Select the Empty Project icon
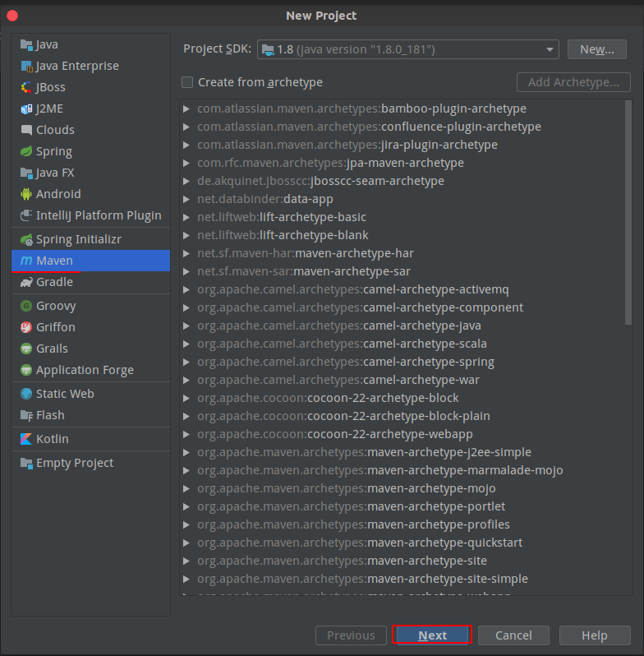 point(26,463)
